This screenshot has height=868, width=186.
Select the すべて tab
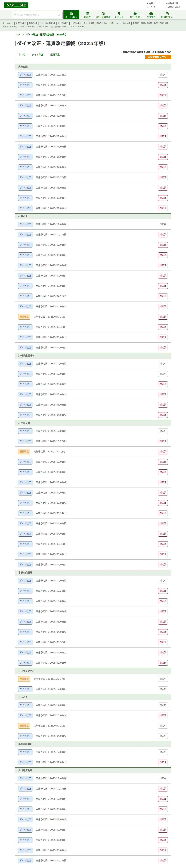coord(22,55)
